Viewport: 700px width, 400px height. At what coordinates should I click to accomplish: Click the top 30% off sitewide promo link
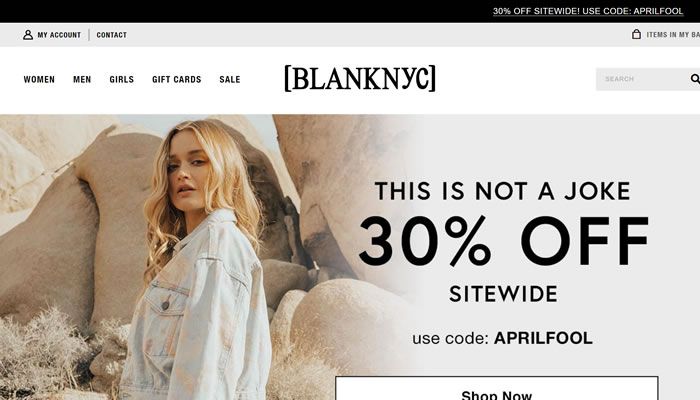588,11
